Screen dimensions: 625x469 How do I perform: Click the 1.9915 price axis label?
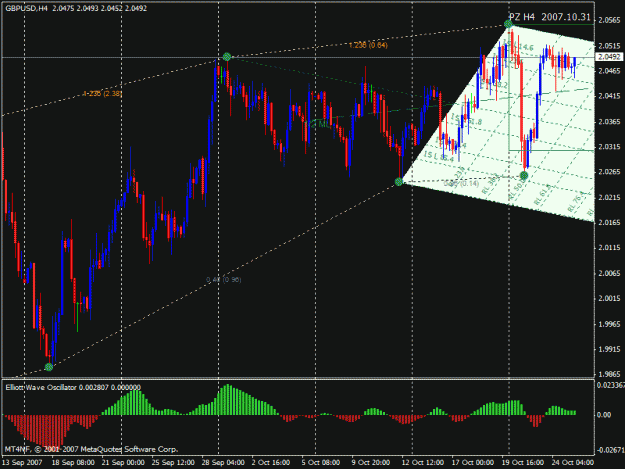point(609,349)
